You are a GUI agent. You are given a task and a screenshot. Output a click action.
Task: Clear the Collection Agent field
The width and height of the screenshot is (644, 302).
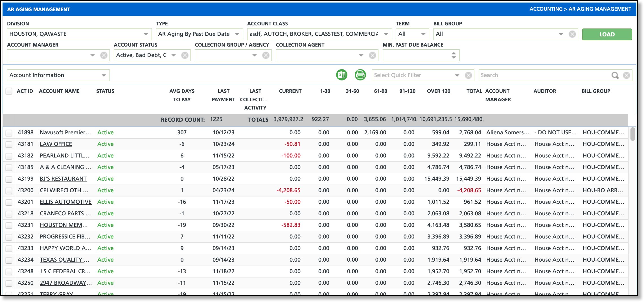point(373,55)
